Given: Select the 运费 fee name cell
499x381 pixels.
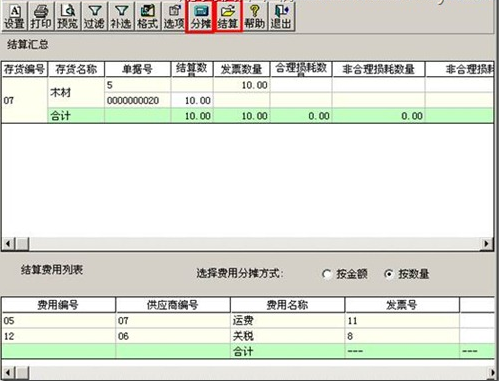Looking at the screenshot, I should 287,321.
